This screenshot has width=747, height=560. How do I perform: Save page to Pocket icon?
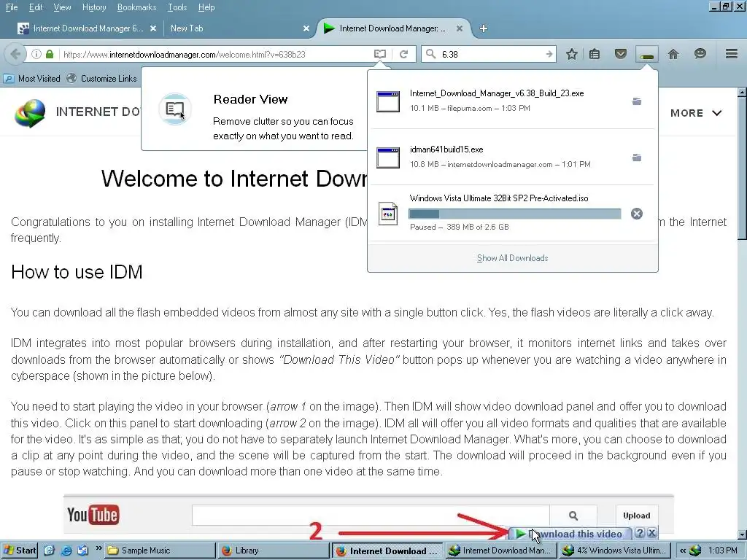point(620,54)
